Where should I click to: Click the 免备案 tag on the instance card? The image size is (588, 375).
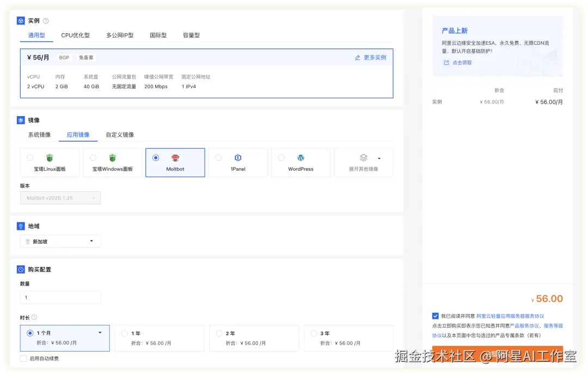coord(86,57)
